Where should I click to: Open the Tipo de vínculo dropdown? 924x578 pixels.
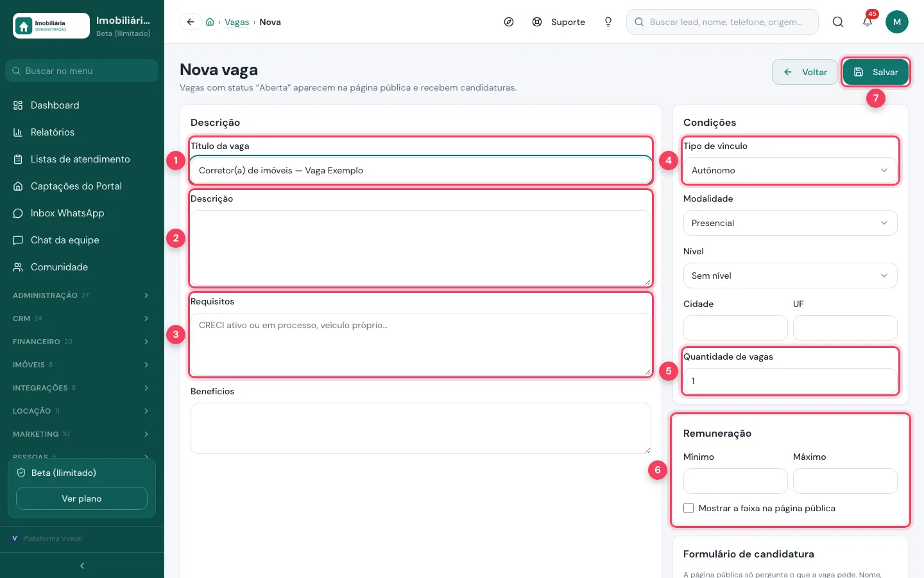790,170
